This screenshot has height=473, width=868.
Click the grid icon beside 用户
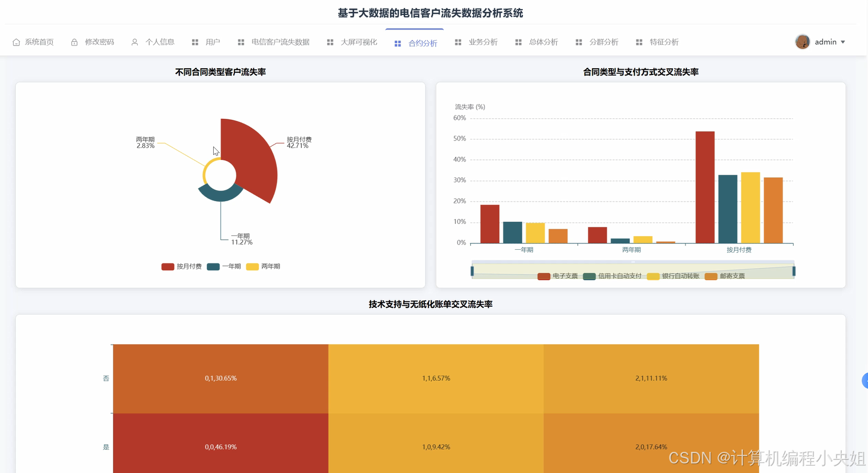195,42
